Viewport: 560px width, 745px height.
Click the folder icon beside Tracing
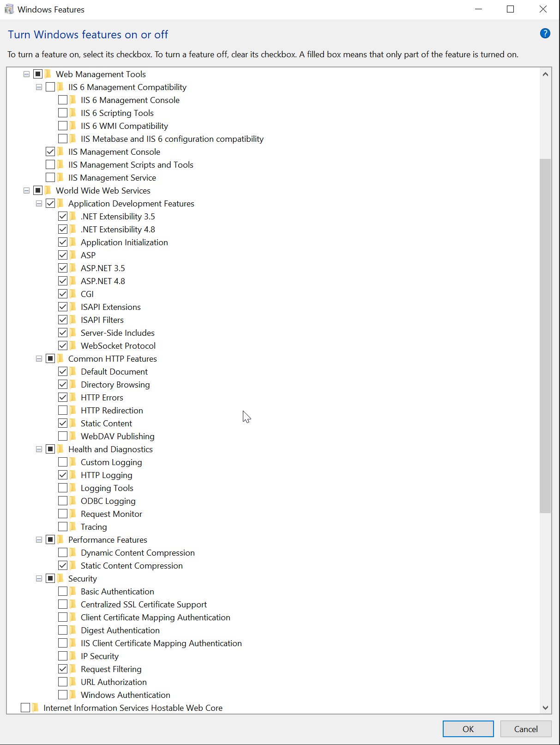pos(73,527)
